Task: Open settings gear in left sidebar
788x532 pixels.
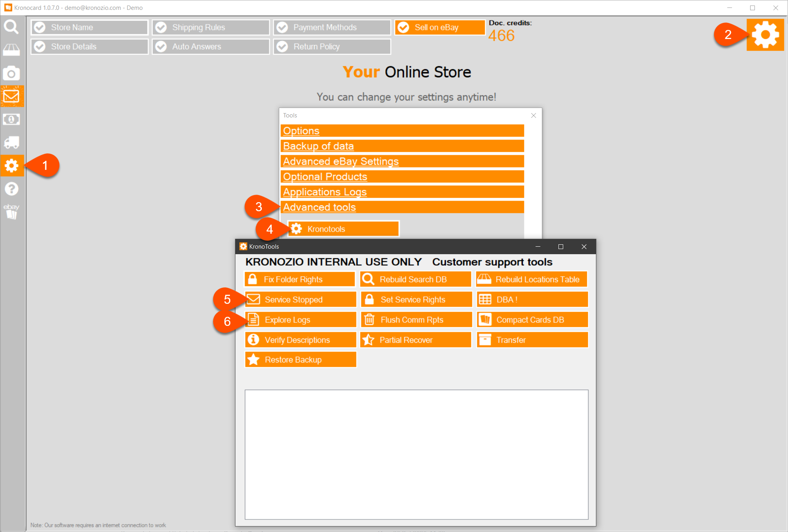Action: (x=12, y=166)
